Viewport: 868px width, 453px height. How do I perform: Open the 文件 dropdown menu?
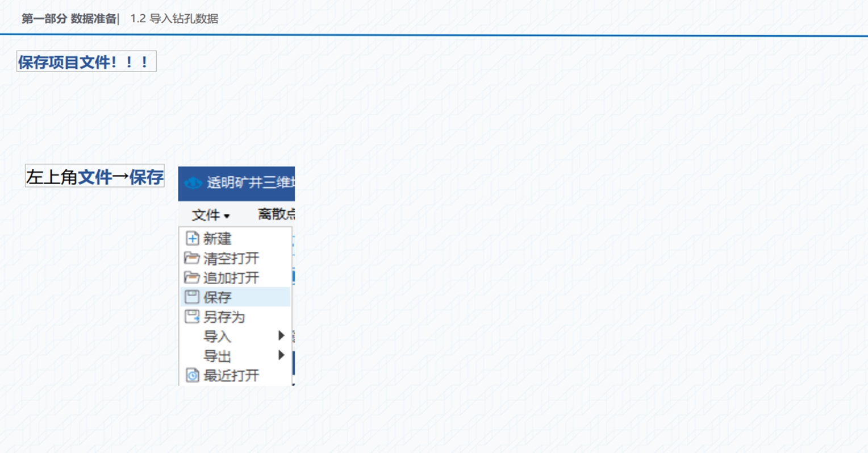[x=210, y=215]
